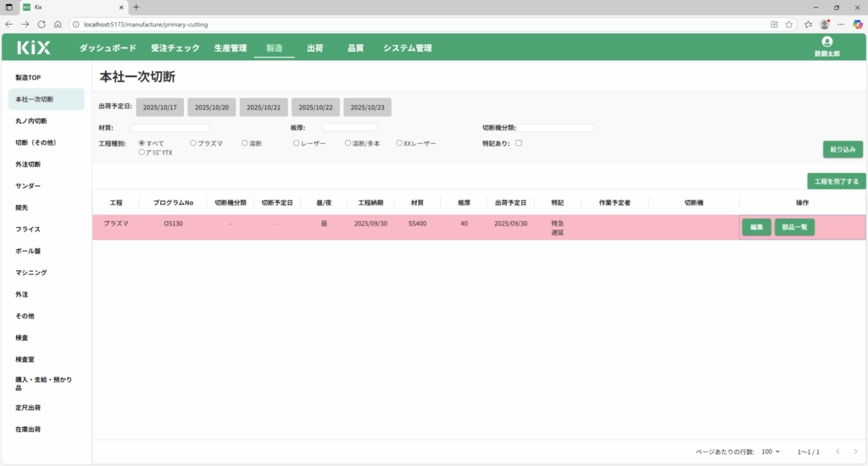The image size is (868, 466).
Task: Click the browser back arrow
Action: click(x=9, y=24)
